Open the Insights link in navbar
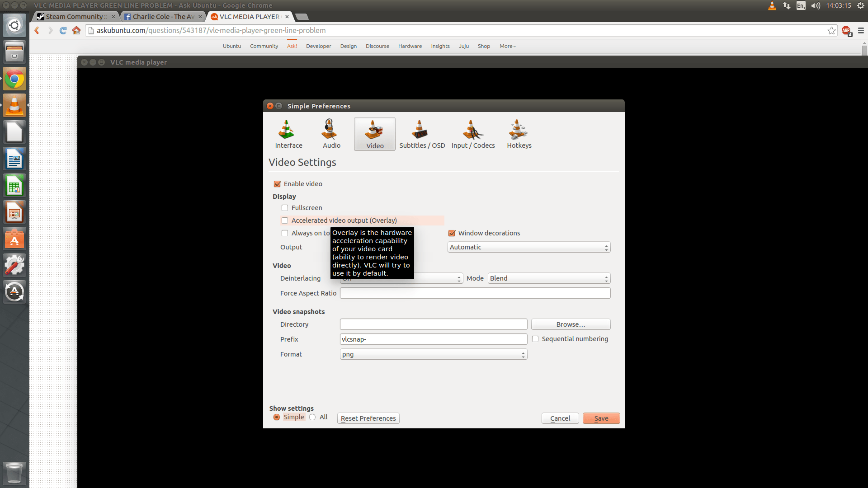 [440, 46]
